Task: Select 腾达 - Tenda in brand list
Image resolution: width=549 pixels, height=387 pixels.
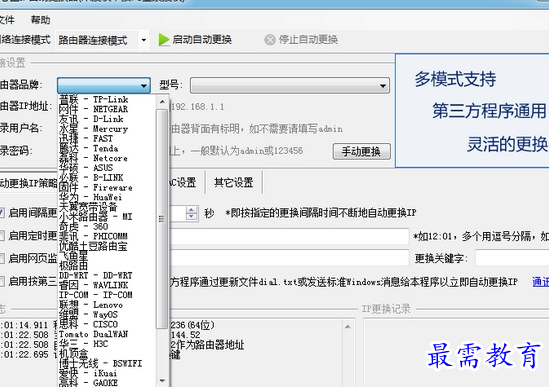Action: pos(106,148)
